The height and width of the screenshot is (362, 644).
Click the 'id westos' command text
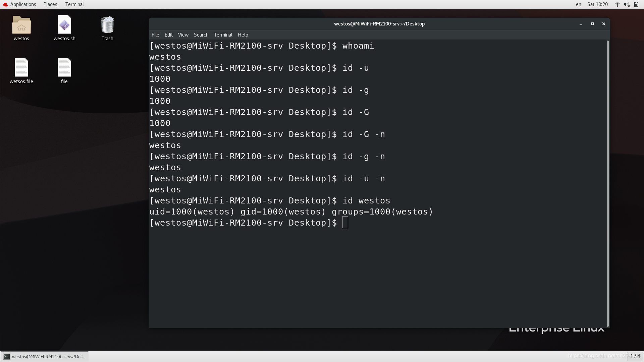click(366, 201)
